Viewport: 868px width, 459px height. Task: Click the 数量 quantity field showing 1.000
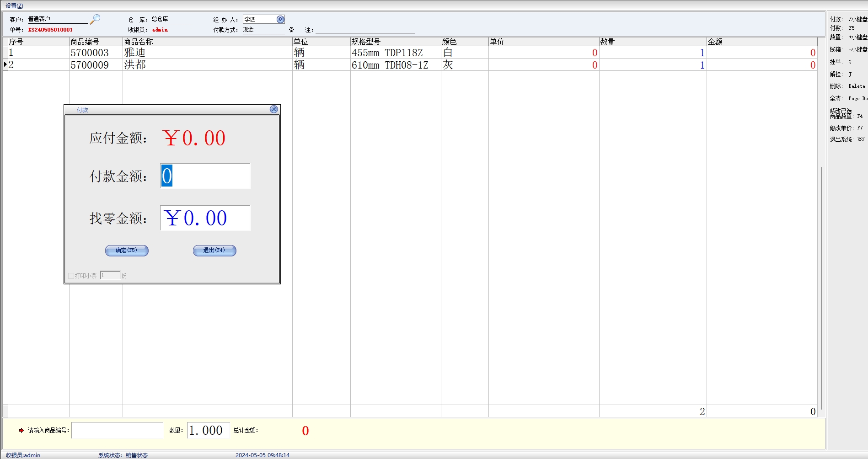[208, 430]
